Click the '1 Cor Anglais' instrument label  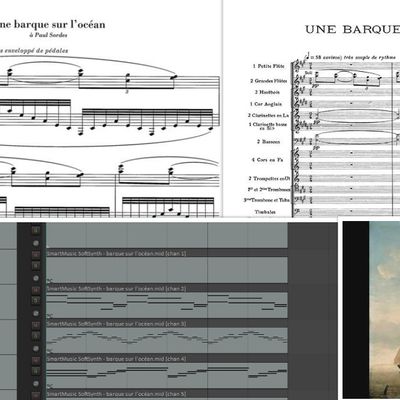(x=266, y=104)
